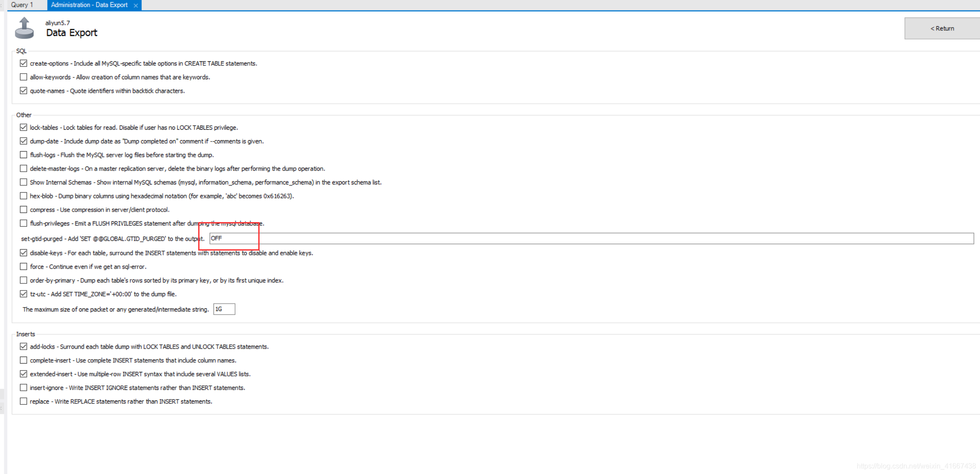The image size is (980, 474).
Task: Uncheck tz-utc checkbox
Action: [24, 294]
